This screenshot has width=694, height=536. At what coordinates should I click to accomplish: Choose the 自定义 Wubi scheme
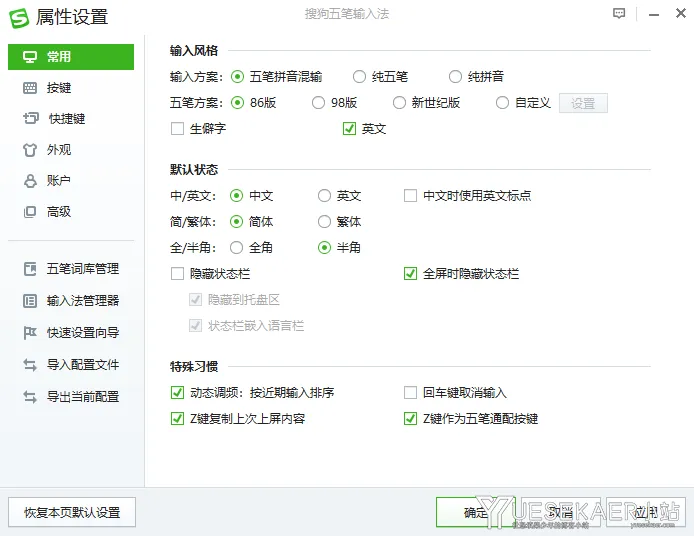[x=502, y=103]
